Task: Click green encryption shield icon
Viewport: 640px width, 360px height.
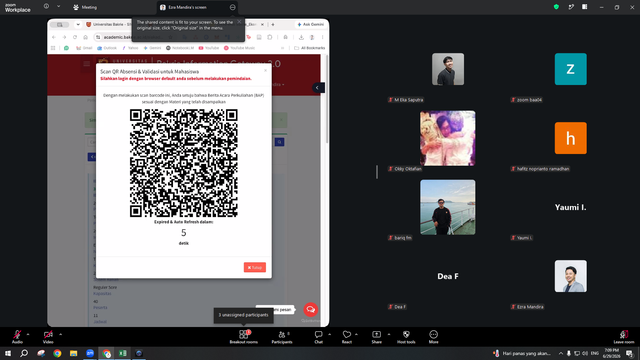Action: [x=556, y=7]
